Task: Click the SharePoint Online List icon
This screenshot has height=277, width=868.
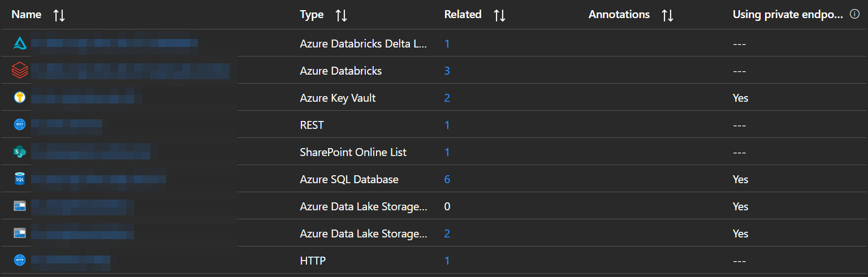Action: pos(20,152)
